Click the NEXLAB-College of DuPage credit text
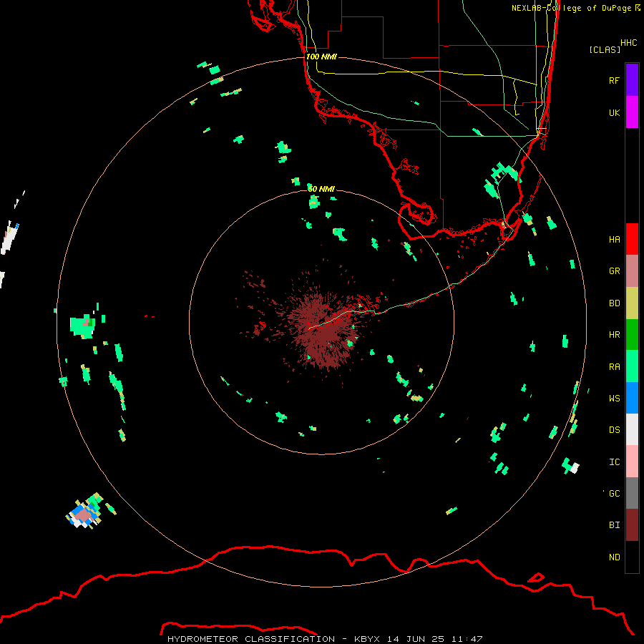The image size is (644, 644). (x=571, y=8)
